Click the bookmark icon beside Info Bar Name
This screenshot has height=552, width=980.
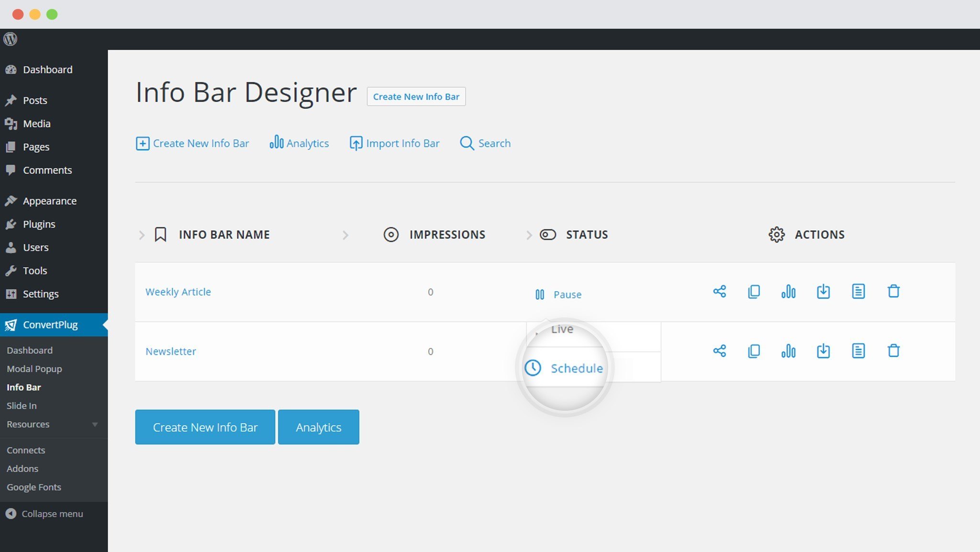pos(160,235)
